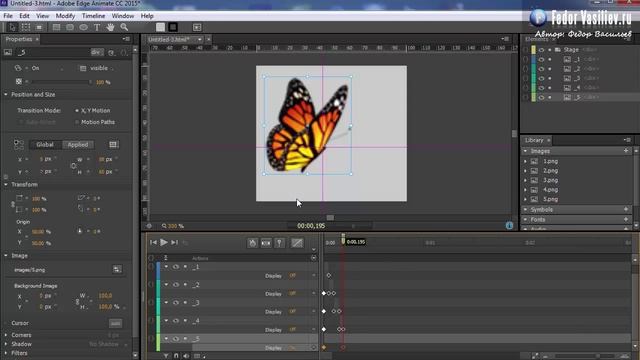This screenshot has height=360, width=640.
Task: Click the Applied positioning button
Action: click(x=78, y=144)
